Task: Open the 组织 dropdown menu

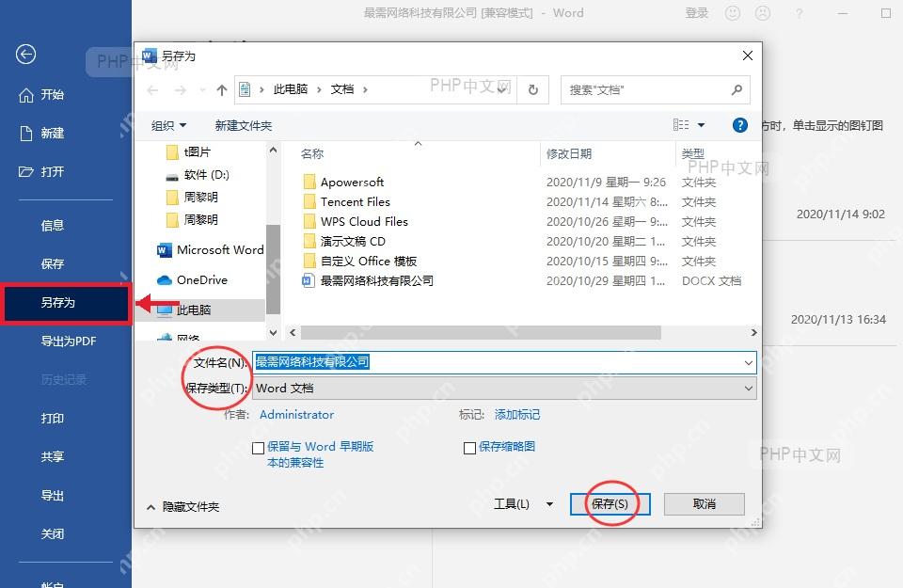Action: [168, 125]
